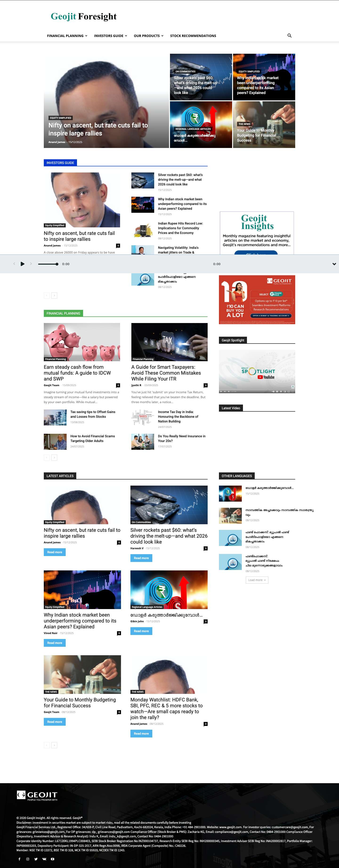Open Load more dropdown under Other Languages
339x868 pixels.
257,580
